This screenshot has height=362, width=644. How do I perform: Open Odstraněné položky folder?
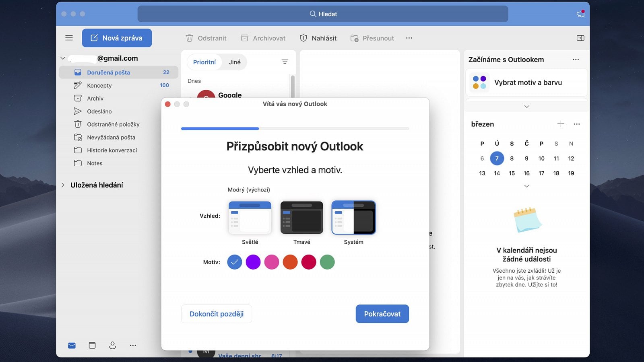pyautogui.click(x=119, y=124)
